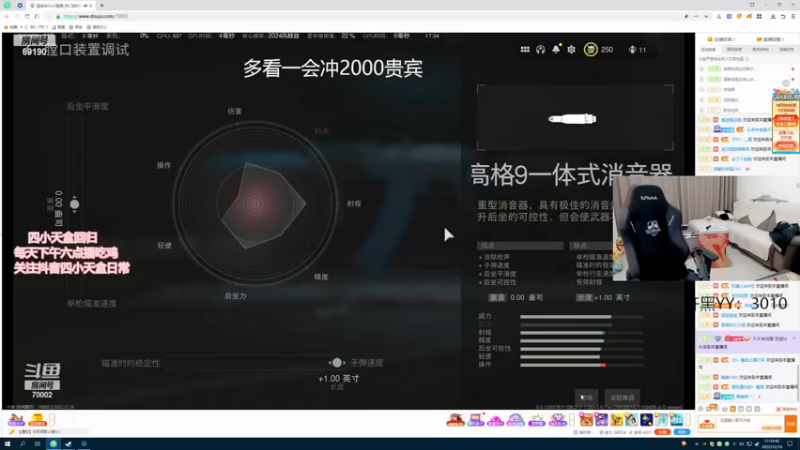Click the browser home button
Viewport: 800px width, 450px height.
click(37, 16)
